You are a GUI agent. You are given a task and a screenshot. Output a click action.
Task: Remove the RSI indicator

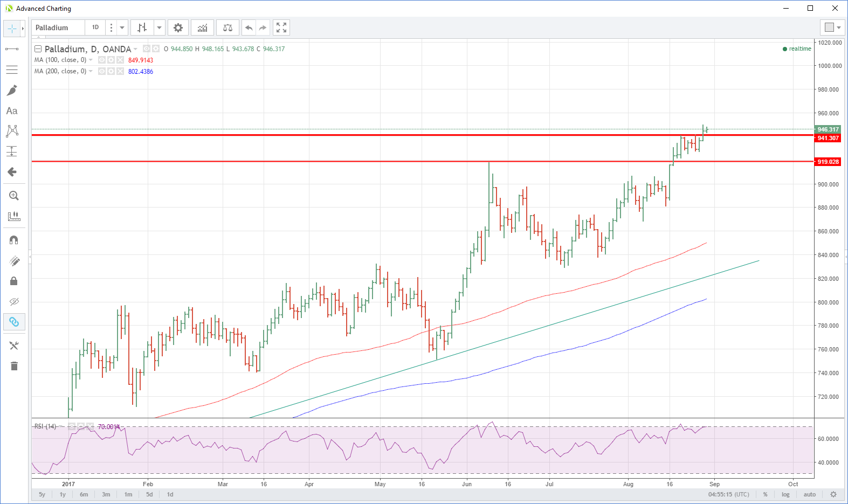click(x=90, y=426)
